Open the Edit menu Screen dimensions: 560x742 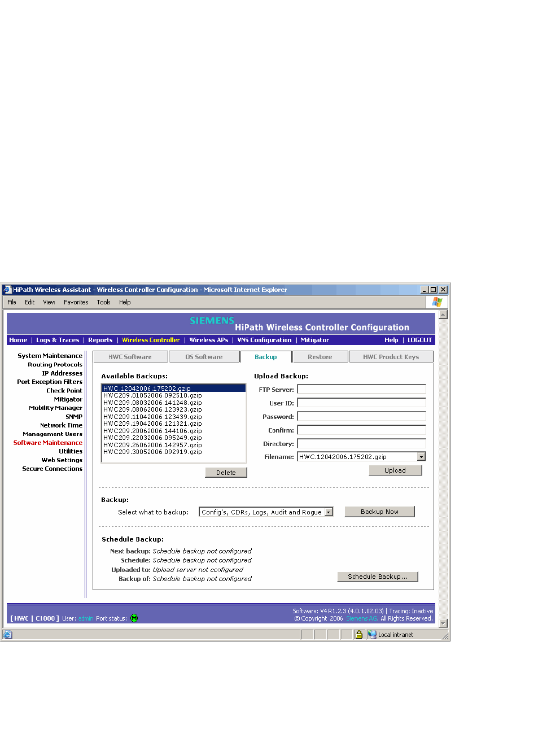[x=30, y=302]
